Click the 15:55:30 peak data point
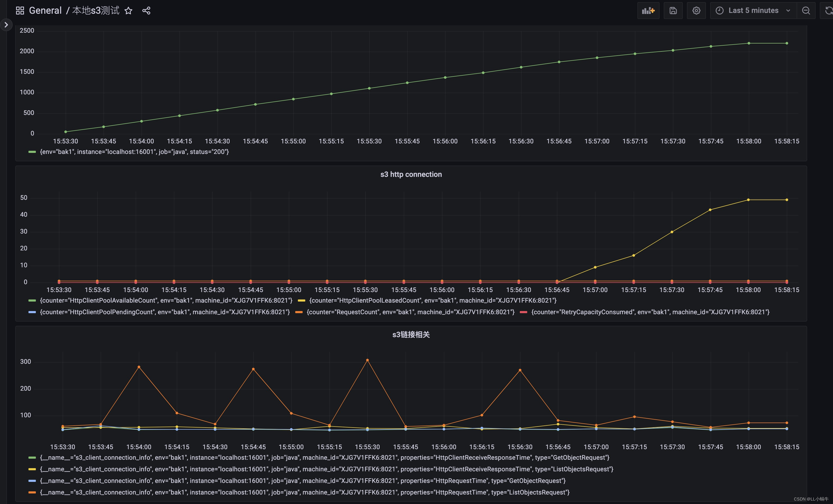 (x=367, y=360)
